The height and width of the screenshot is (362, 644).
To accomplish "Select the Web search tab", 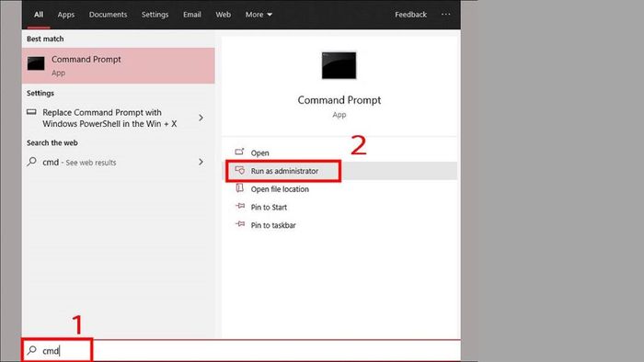I will (x=223, y=15).
